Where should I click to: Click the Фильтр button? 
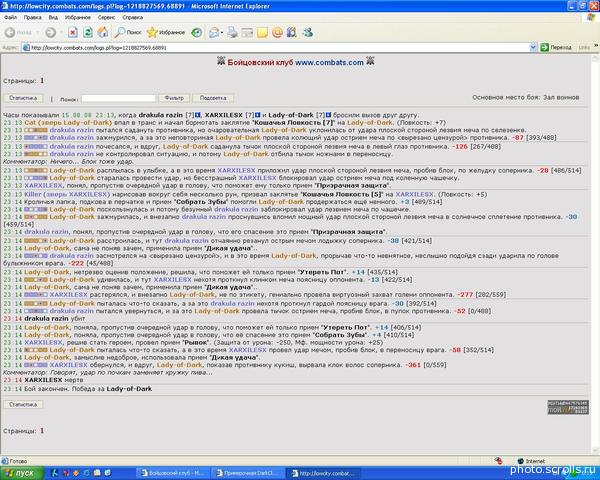coord(174,98)
